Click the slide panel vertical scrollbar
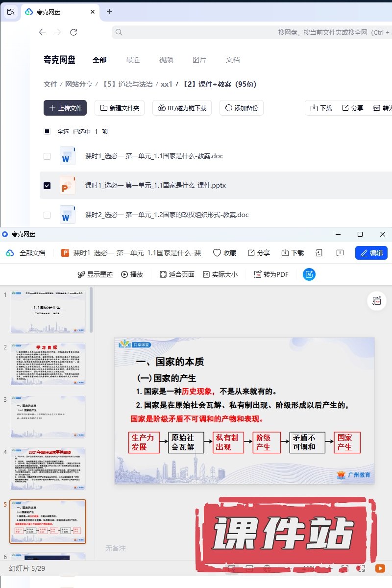 point(91,311)
